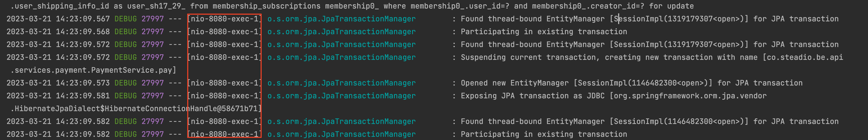
Task: Click the 14:23:09.567 timestamp
Action: (x=82, y=19)
